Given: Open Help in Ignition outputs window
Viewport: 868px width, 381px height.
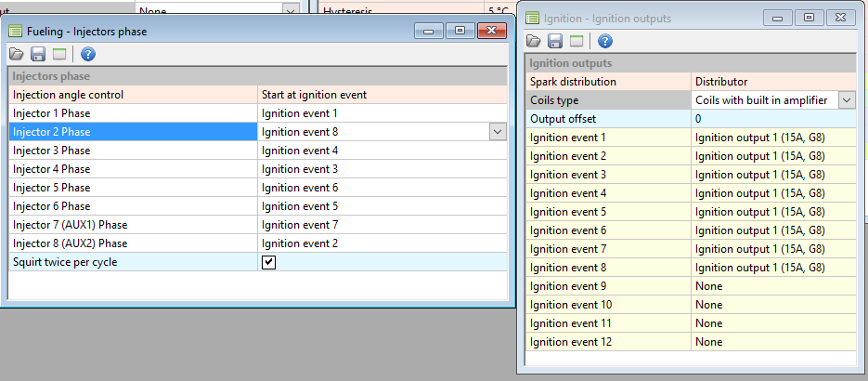Looking at the screenshot, I should pyautogui.click(x=605, y=41).
